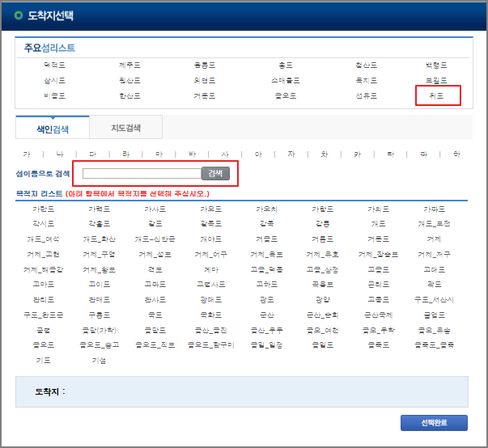The height and width of the screenshot is (448, 488).
Task: Select destination 군산국제
Action: tap(379, 315)
